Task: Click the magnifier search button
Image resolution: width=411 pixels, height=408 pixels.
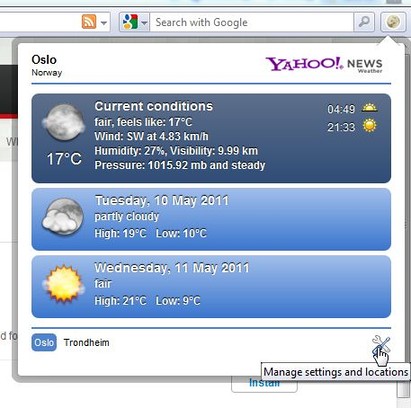Action: pos(364,22)
